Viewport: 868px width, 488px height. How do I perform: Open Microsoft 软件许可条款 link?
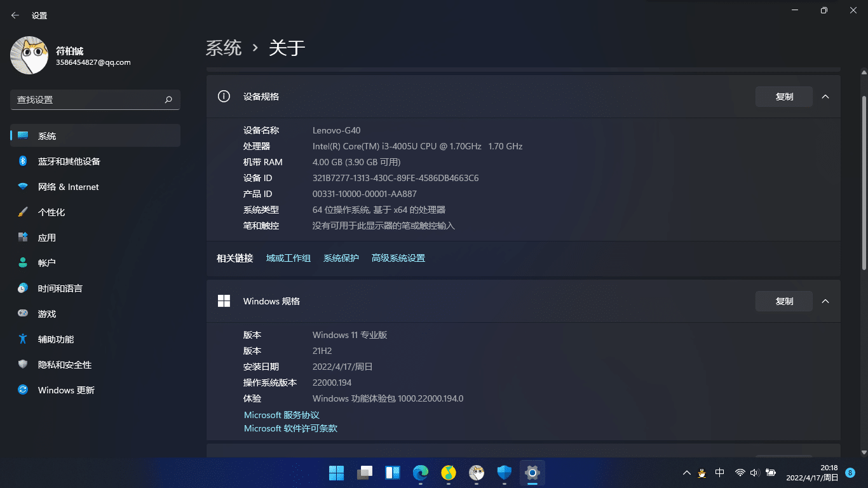(x=290, y=428)
